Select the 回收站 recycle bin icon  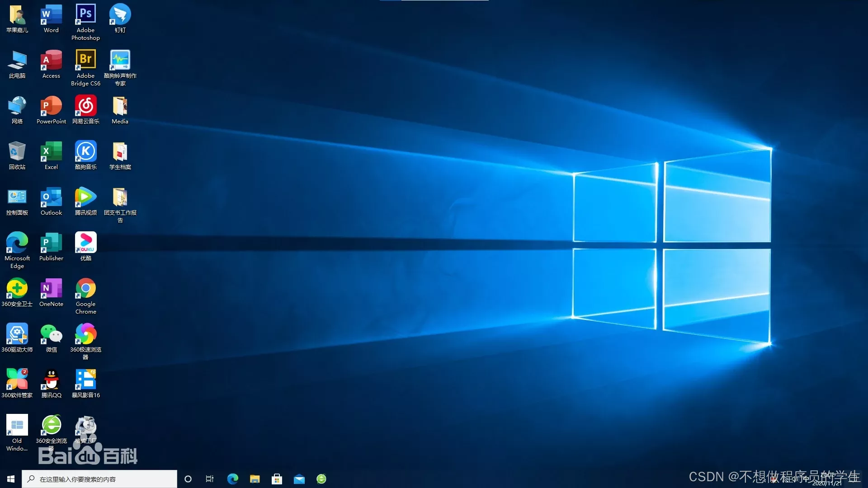(17, 151)
